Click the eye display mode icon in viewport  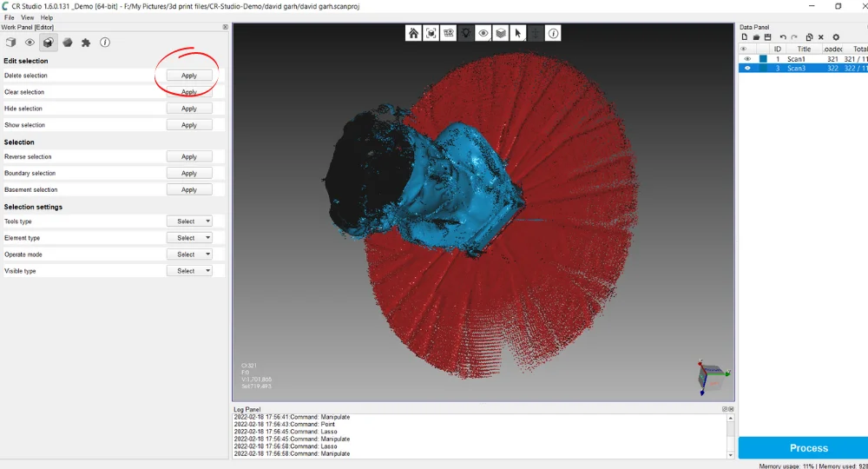pos(483,33)
